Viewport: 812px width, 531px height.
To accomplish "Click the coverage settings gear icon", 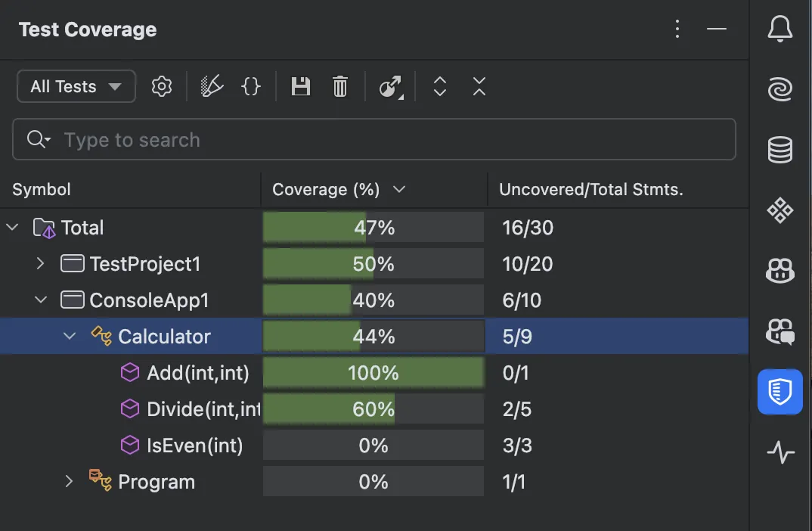I will (x=162, y=86).
